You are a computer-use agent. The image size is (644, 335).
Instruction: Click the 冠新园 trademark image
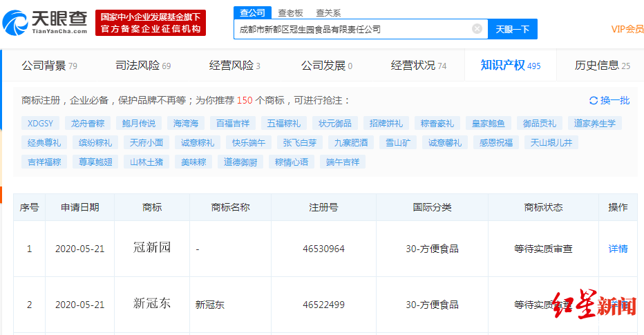(x=152, y=248)
